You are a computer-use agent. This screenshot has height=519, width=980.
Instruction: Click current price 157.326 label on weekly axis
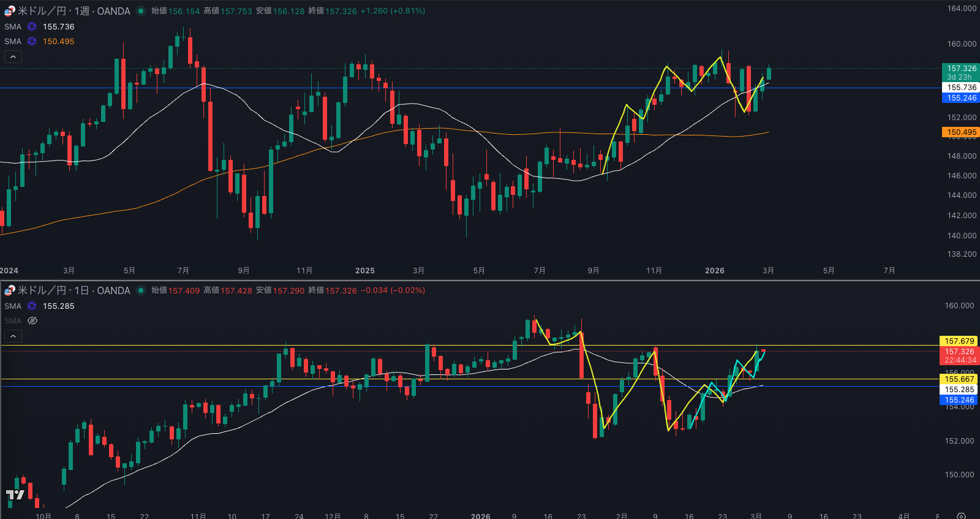coord(961,69)
